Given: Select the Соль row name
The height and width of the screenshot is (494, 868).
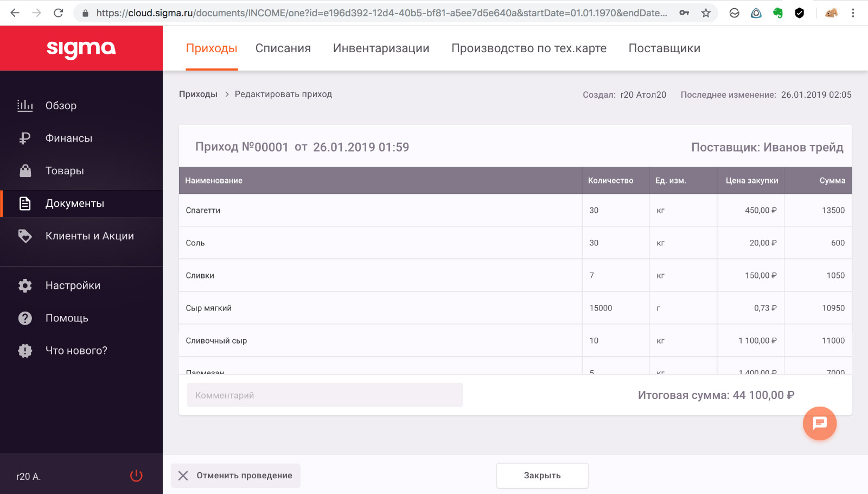Looking at the screenshot, I should click(x=195, y=243).
